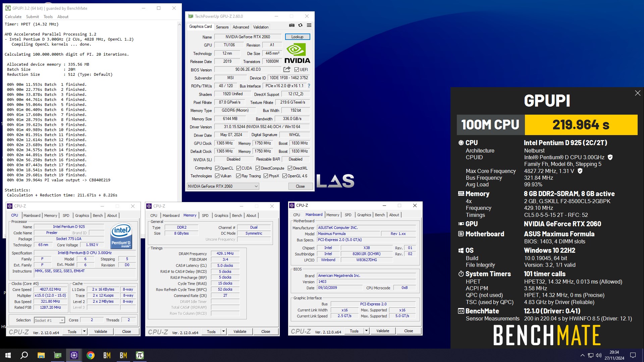The image size is (644, 362).
Task: Toggle the DirectML checkbox
Action: click(x=290, y=168)
